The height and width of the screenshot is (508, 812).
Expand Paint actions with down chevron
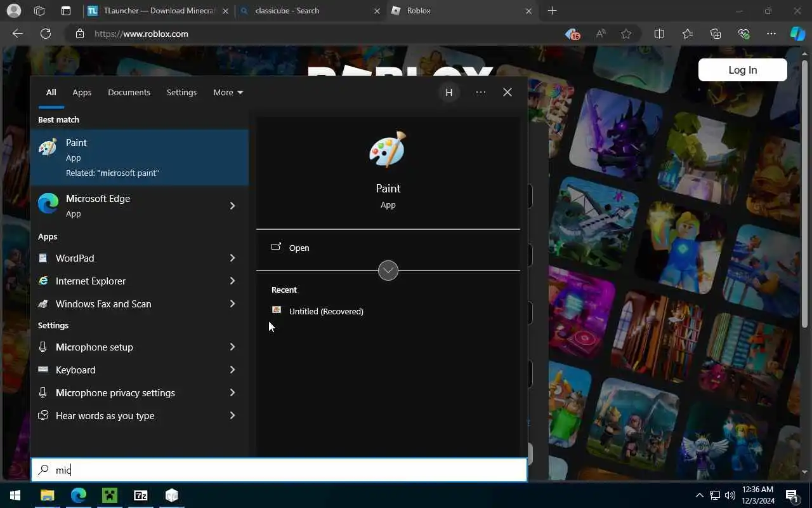pyautogui.click(x=388, y=271)
